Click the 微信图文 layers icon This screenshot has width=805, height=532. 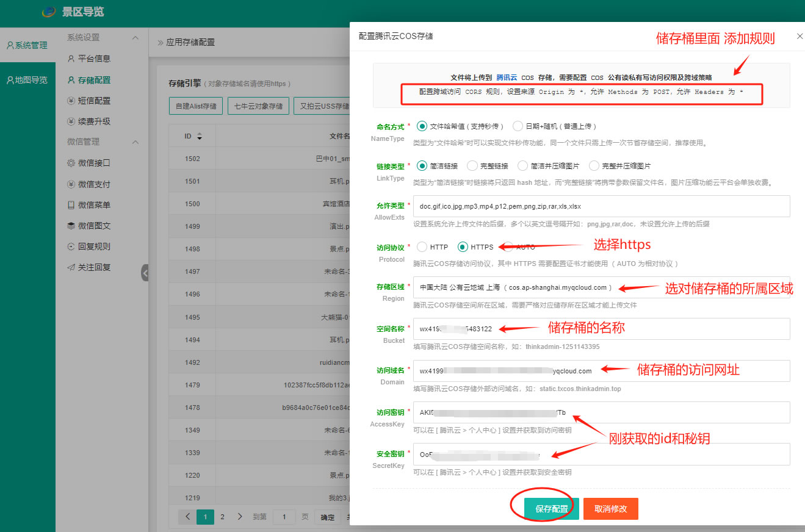click(71, 226)
